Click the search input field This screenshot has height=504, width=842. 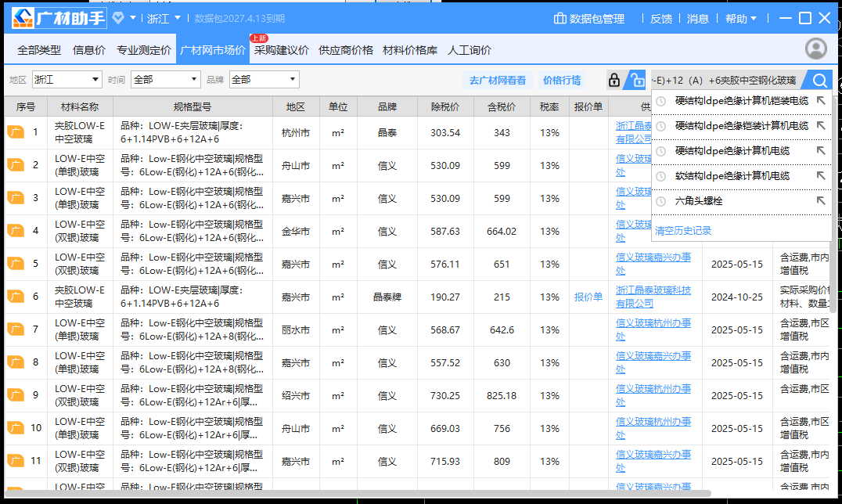[x=726, y=80]
